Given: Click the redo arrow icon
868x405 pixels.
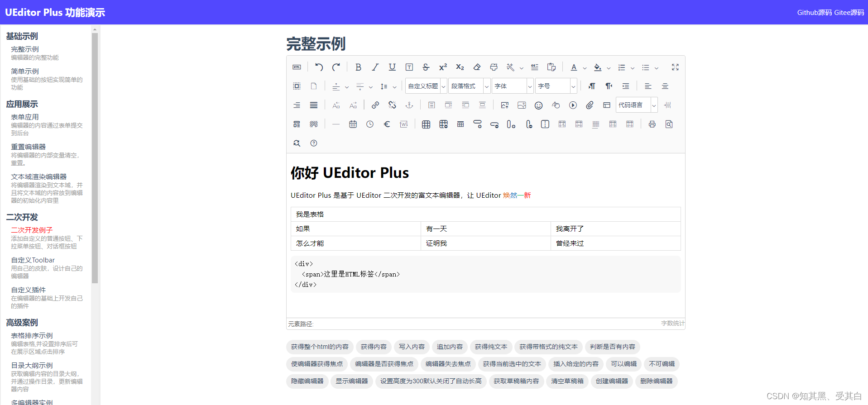Looking at the screenshot, I should pyautogui.click(x=336, y=67).
